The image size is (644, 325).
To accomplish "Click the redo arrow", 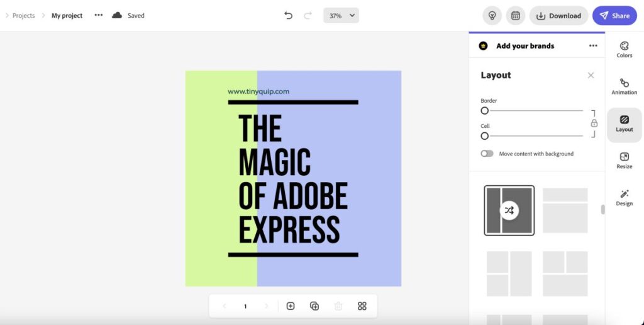I will click(x=308, y=16).
